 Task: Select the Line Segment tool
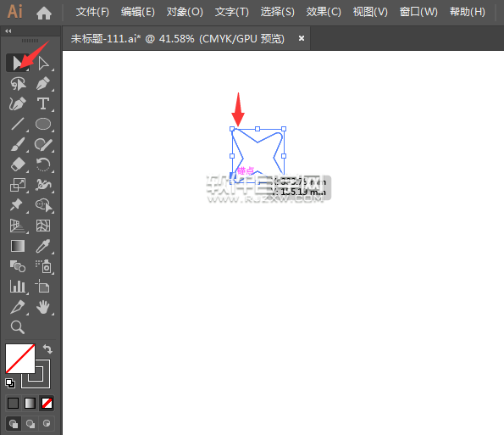click(x=18, y=124)
